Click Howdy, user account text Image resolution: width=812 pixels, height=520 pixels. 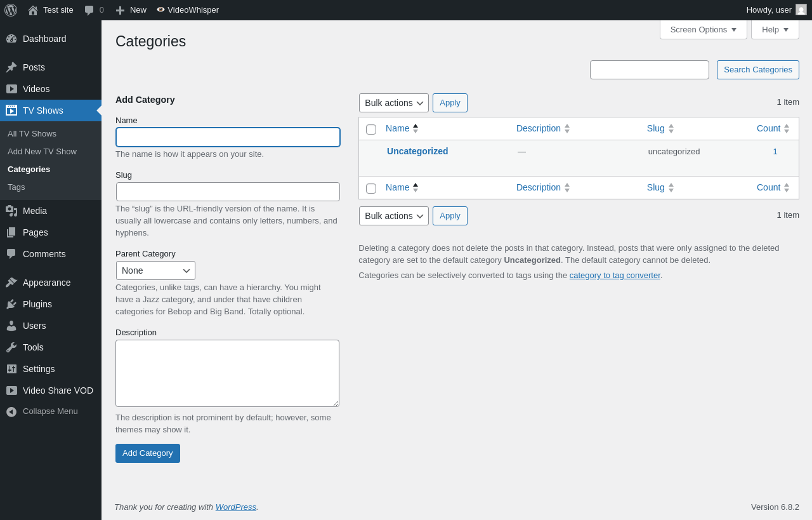pyautogui.click(x=769, y=10)
